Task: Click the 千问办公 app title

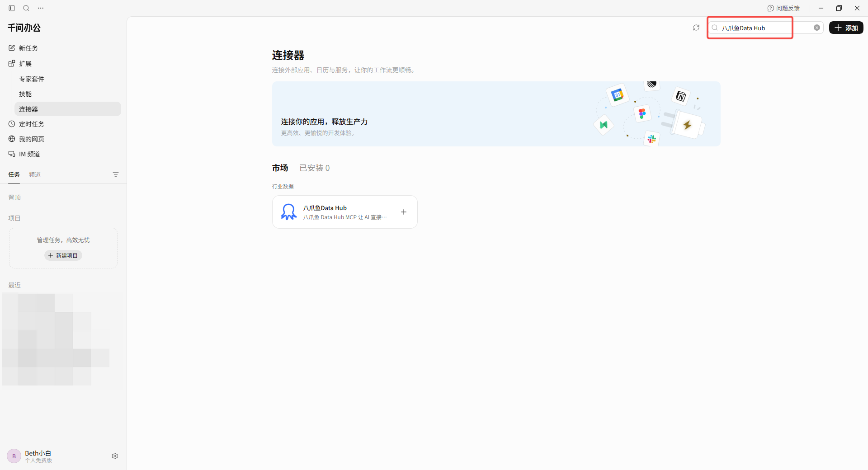Action: coord(24,28)
